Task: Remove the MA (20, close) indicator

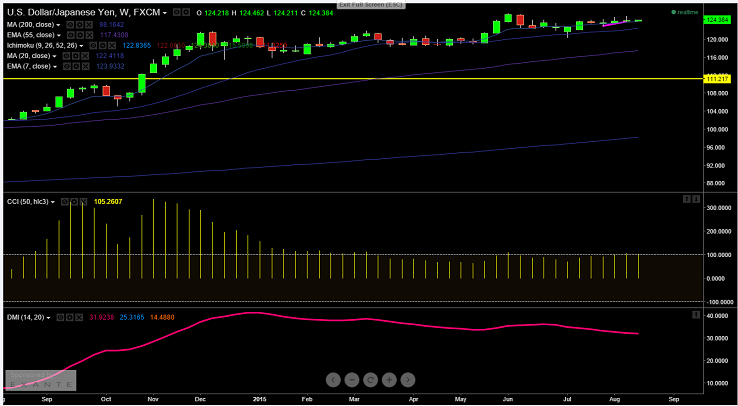Action: pyautogui.click(x=85, y=56)
